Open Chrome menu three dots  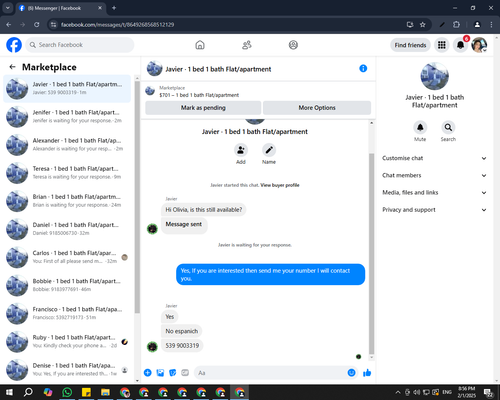[x=491, y=25]
